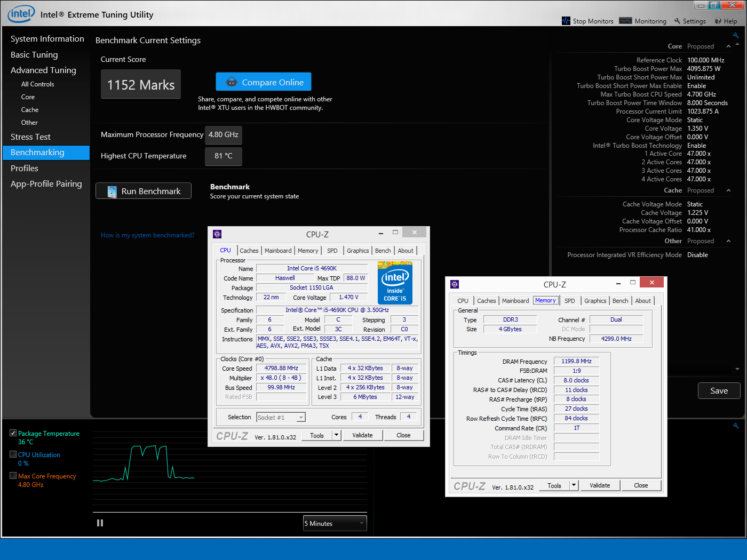
Task: Switch to the CPU tab in the CPU-Z Memory window
Action: click(463, 301)
